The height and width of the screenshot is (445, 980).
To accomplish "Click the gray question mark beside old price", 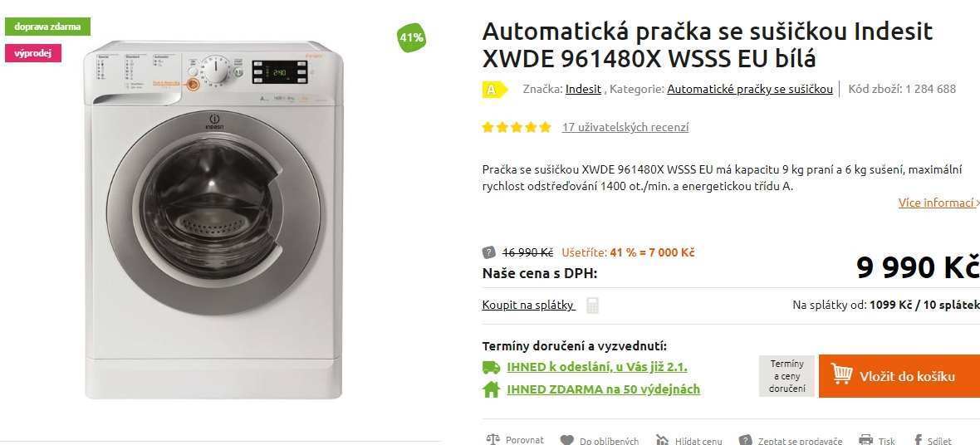I will (x=488, y=252).
